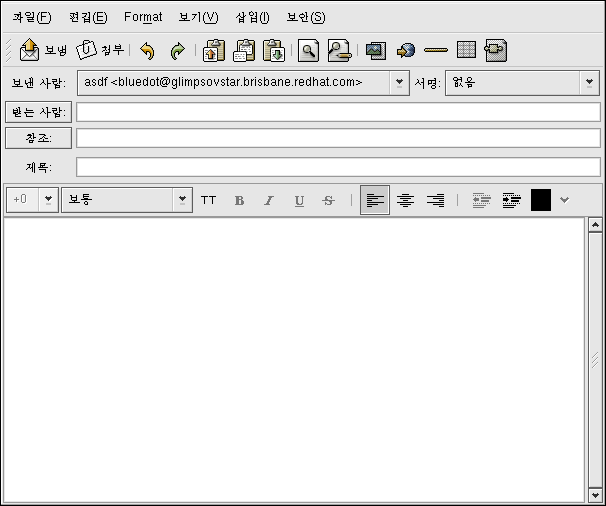
Task: Toggle Underline text formatting
Action: (299, 200)
